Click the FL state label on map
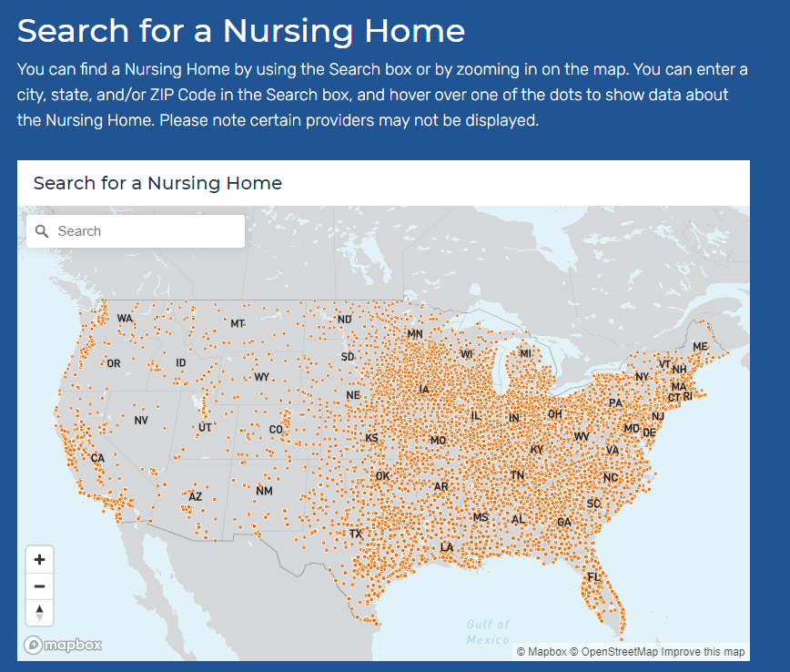 [594, 577]
